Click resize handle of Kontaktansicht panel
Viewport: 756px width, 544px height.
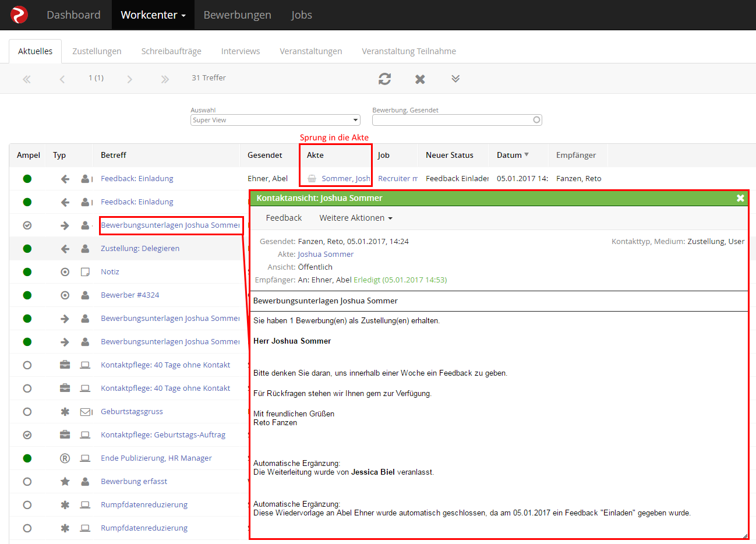coord(744,535)
